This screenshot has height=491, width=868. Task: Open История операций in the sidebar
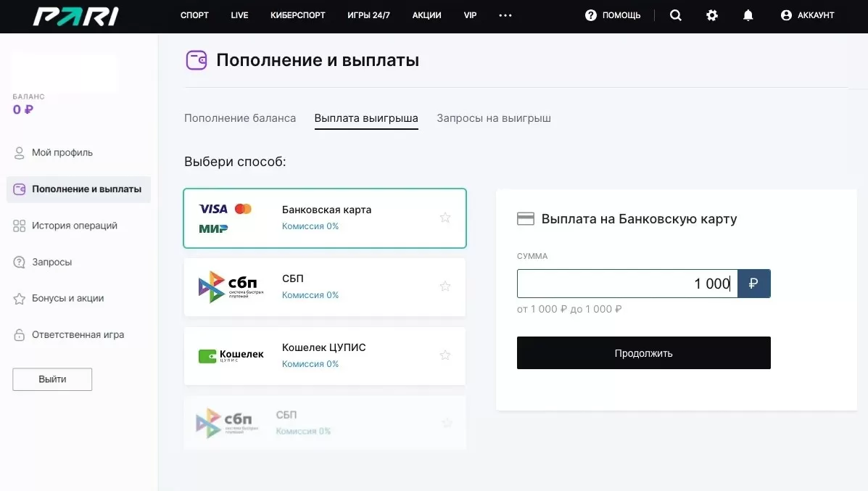tap(74, 226)
